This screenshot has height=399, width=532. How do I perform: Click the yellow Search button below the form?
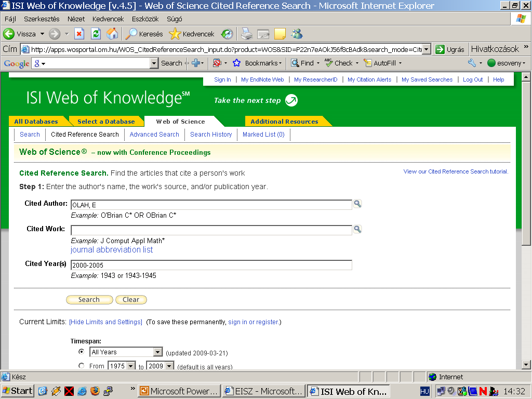(x=89, y=300)
